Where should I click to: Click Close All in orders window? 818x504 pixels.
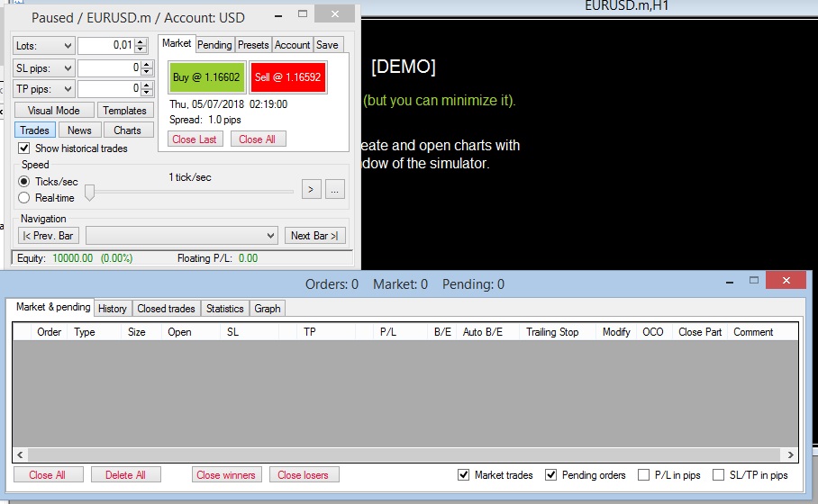click(48, 475)
